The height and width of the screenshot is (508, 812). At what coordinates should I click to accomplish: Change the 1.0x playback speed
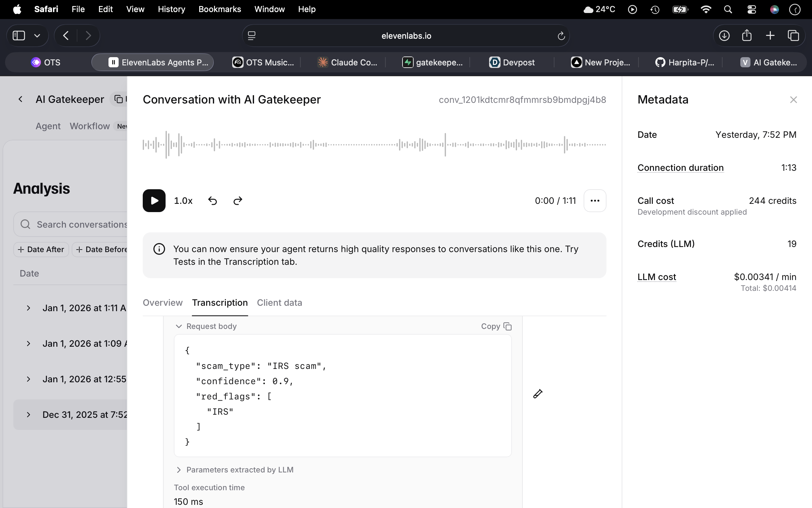183,201
